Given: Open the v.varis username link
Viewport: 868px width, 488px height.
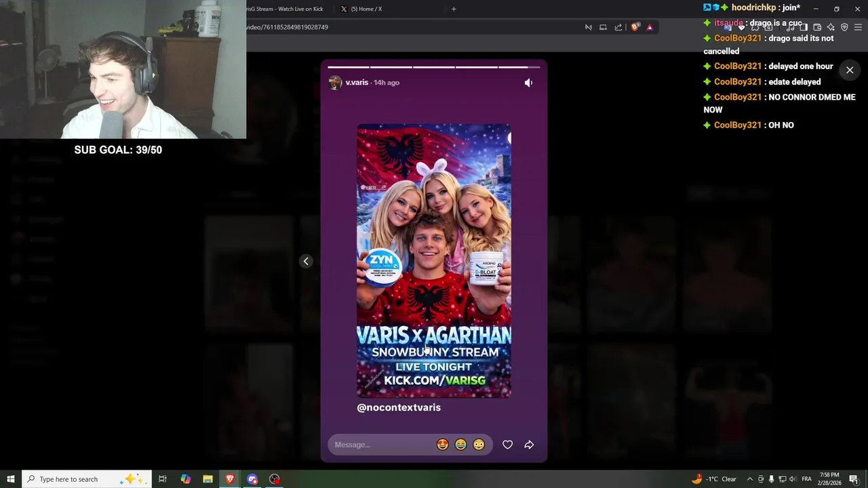Looking at the screenshot, I should (357, 83).
